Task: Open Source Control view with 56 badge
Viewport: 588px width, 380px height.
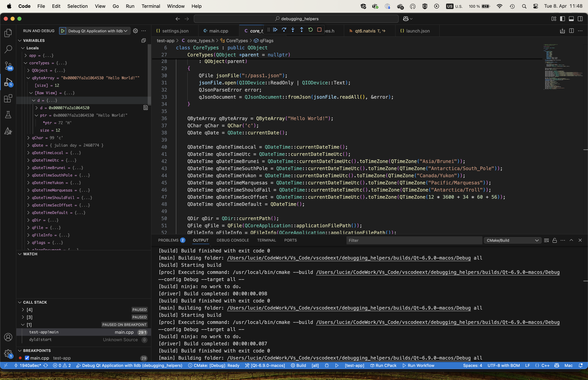Action: click(x=8, y=66)
